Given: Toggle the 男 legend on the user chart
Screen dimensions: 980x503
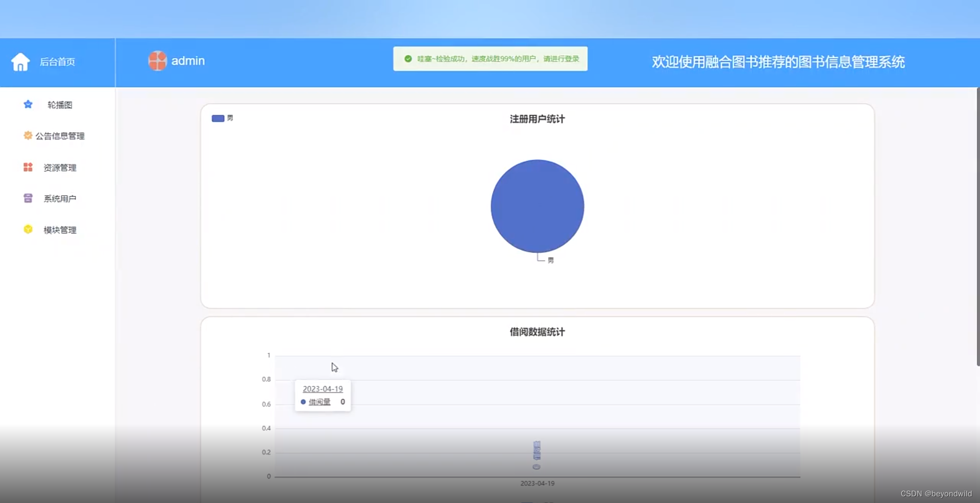Looking at the screenshot, I should pos(223,118).
